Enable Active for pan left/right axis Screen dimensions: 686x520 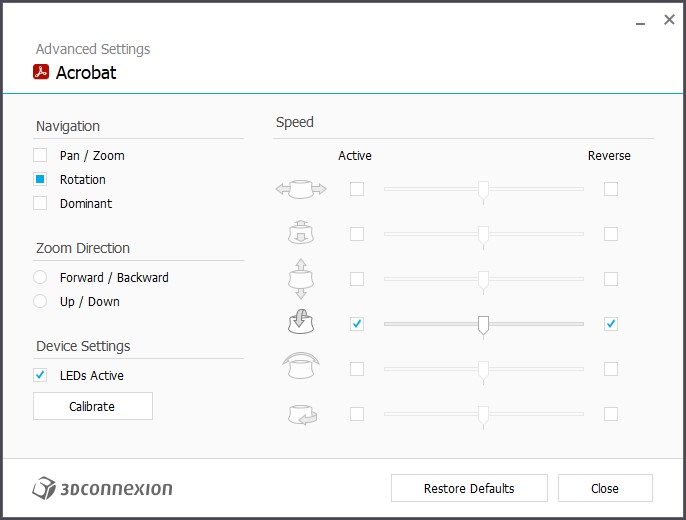pyautogui.click(x=357, y=189)
